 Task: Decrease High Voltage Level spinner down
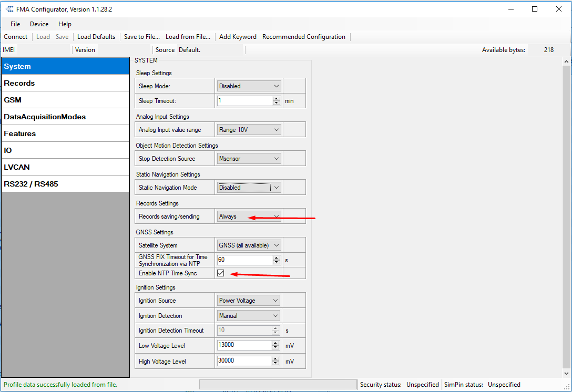[275, 364]
